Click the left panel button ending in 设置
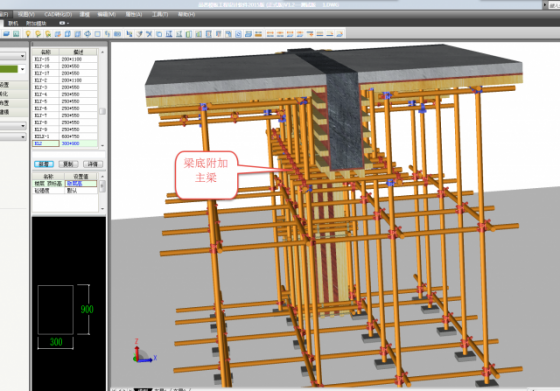This screenshot has height=391, width=560. (14, 85)
